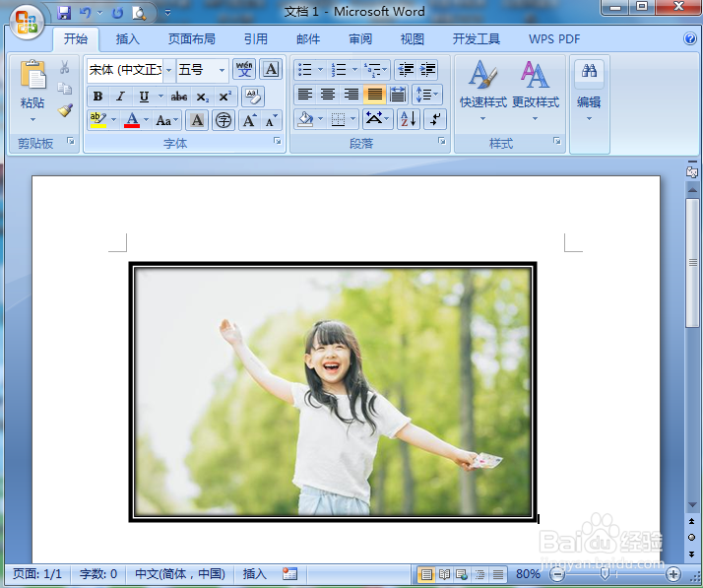Open the line spacing dropdown

pyautogui.click(x=427, y=95)
